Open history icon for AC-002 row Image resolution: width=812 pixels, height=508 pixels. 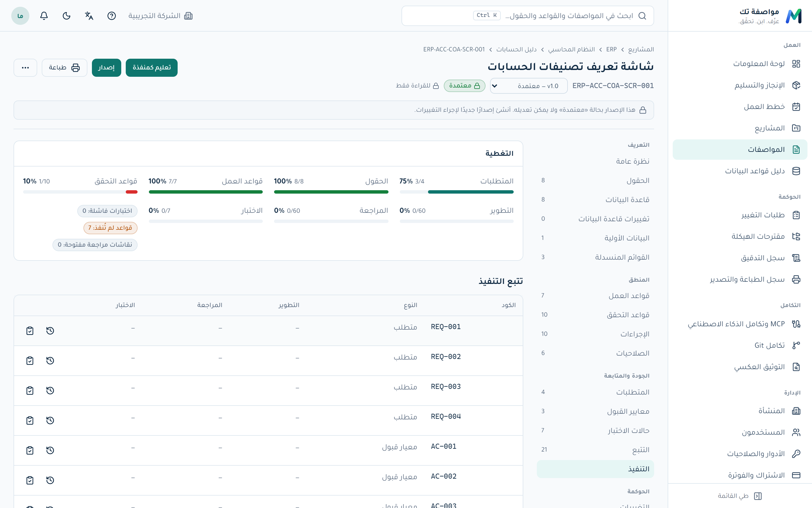point(50,480)
